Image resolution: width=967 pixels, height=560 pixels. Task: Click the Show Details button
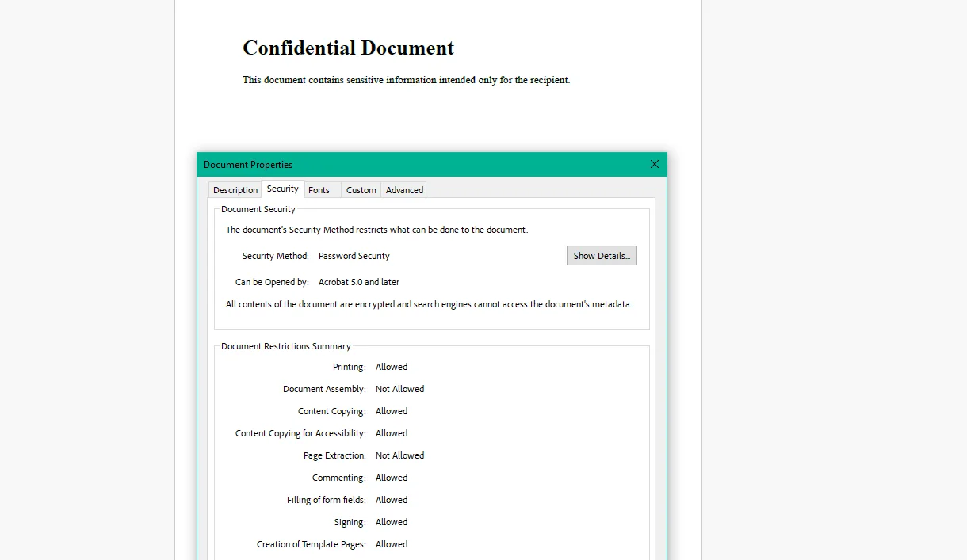coord(602,255)
